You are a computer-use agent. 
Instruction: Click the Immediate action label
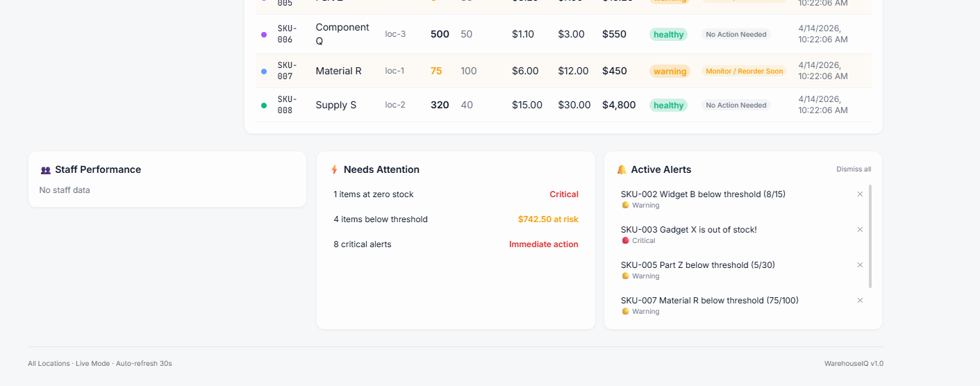[544, 244]
